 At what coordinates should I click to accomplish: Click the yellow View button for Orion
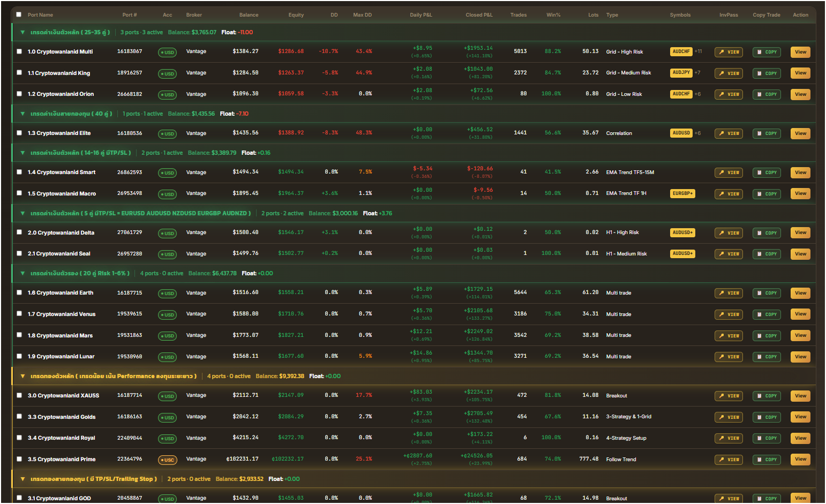(x=800, y=94)
